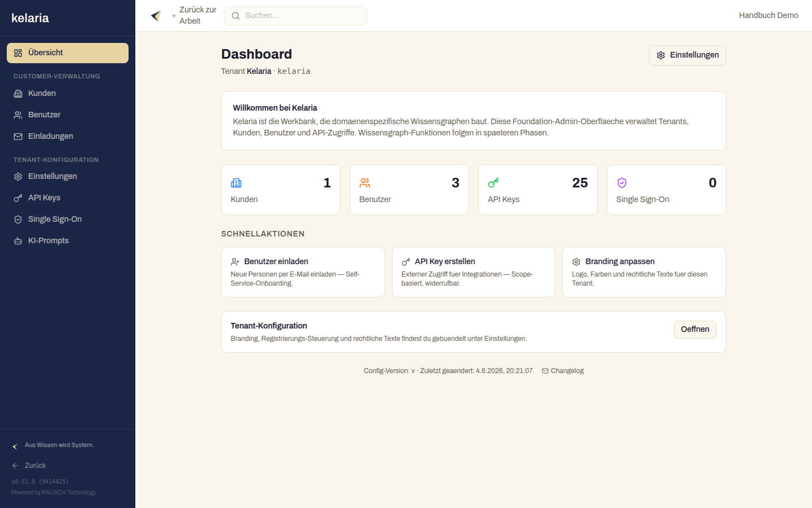Open the API Keys card showing 25
812x508 pixels.
538,190
